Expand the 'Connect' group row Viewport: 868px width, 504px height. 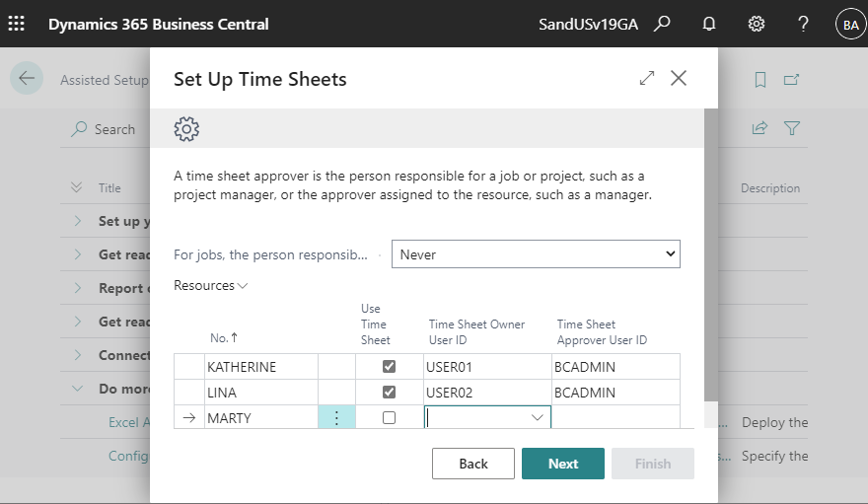pos(78,355)
